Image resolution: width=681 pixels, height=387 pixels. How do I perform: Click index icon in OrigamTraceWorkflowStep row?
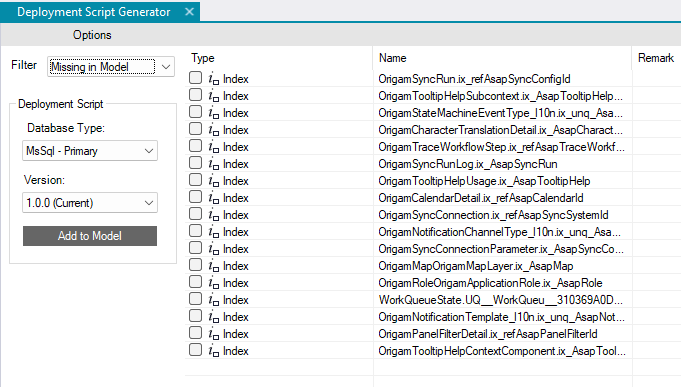click(213, 147)
